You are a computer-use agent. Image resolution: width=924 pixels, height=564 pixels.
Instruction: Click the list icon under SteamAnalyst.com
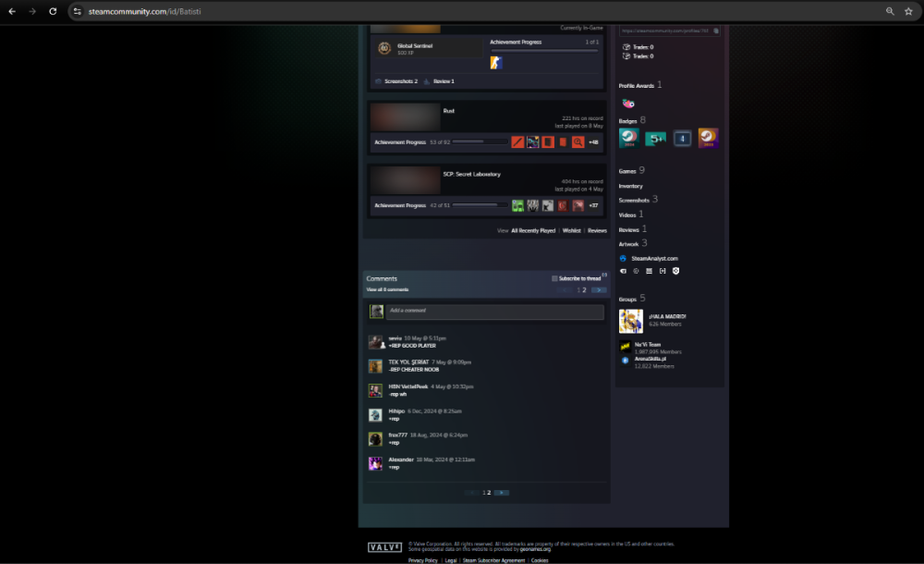[650, 271]
